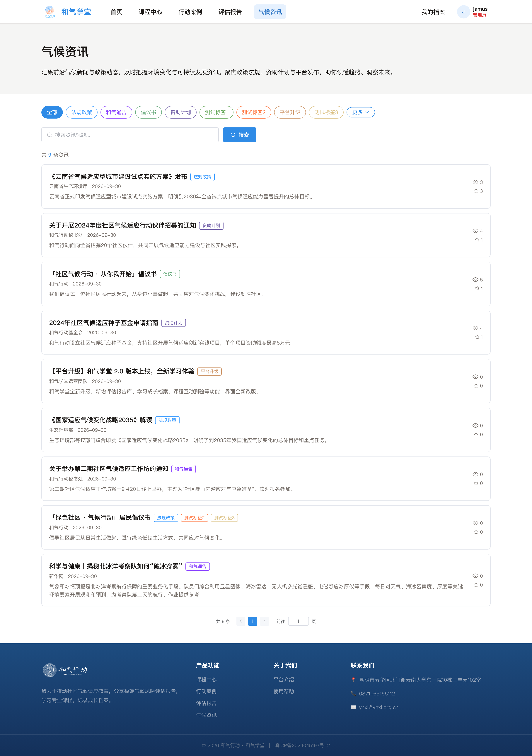
Task: Click the 和气行动 footer logo
Action: click(x=65, y=670)
